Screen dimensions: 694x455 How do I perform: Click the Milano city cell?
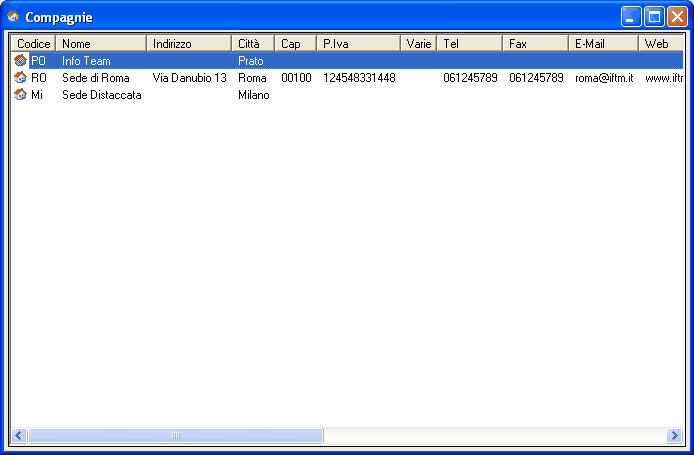point(254,95)
